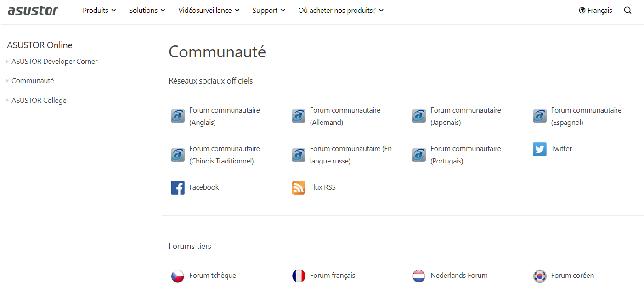Expand the Solutions dropdown menu
This screenshot has height=293, width=644.
point(147,11)
